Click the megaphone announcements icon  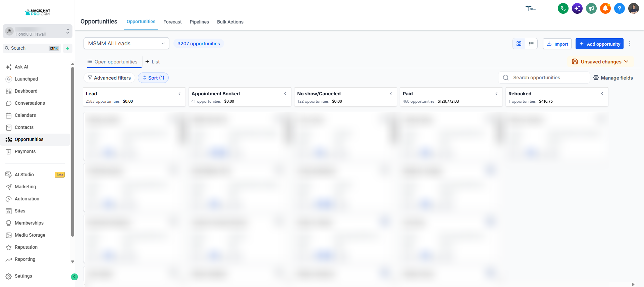(x=591, y=8)
